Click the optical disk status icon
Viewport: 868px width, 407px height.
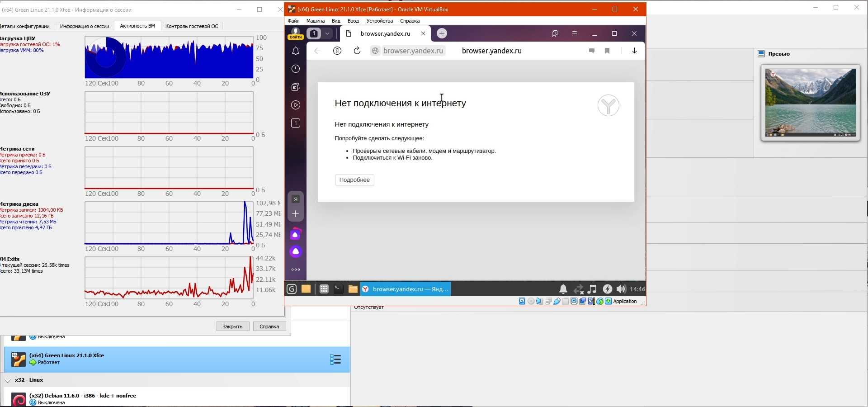coord(531,301)
